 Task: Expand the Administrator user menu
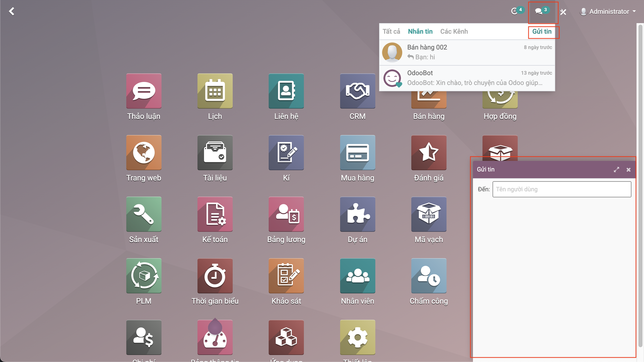click(x=608, y=12)
